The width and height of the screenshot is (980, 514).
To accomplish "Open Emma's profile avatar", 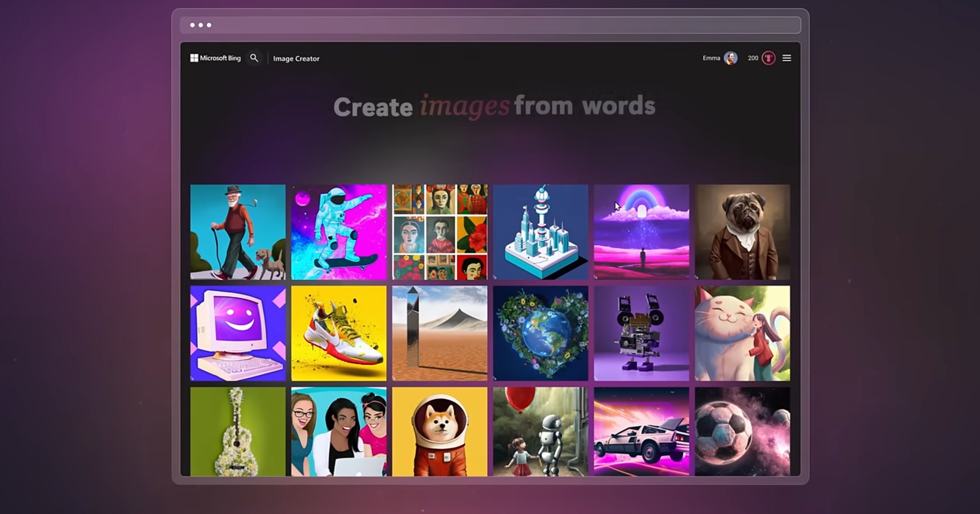I will pyautogui.click(x=731, y=58).
